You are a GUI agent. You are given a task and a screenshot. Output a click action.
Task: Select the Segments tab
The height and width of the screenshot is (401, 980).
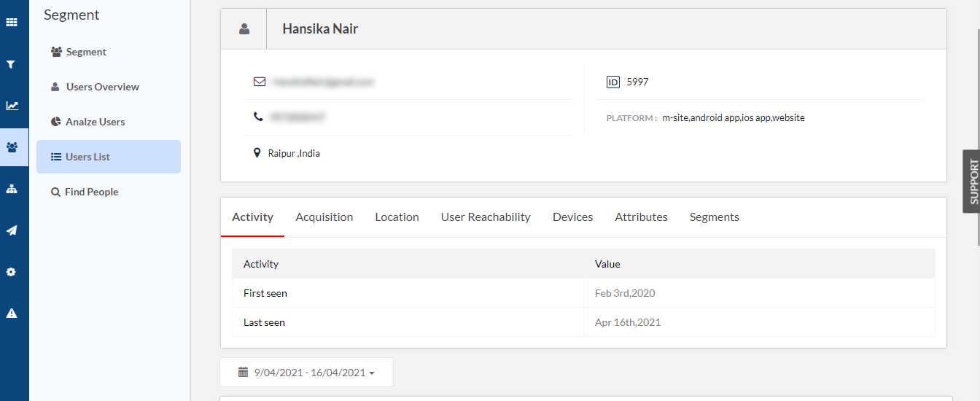point(715,217)
